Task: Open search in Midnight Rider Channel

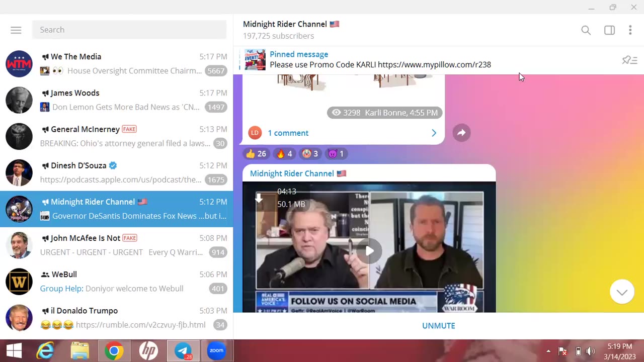Action: (586, 30)
